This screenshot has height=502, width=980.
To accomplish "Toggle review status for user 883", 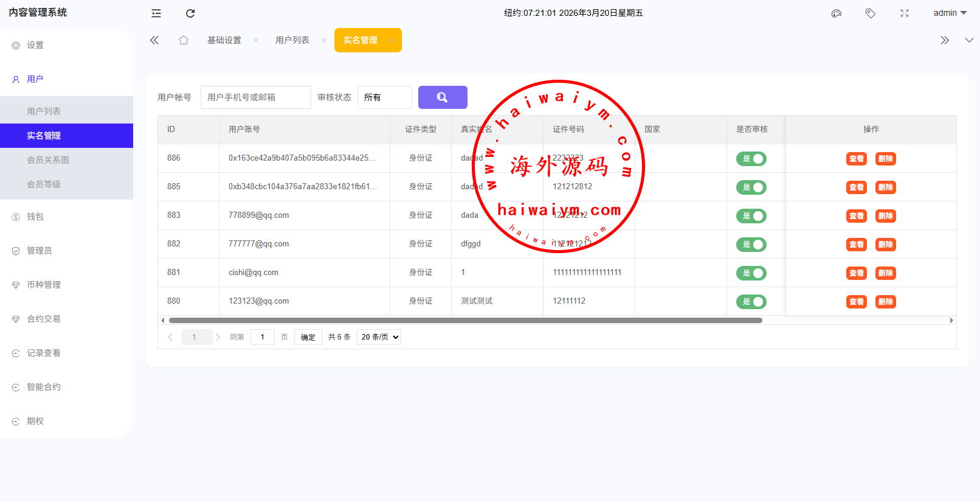I will [751, 216].
